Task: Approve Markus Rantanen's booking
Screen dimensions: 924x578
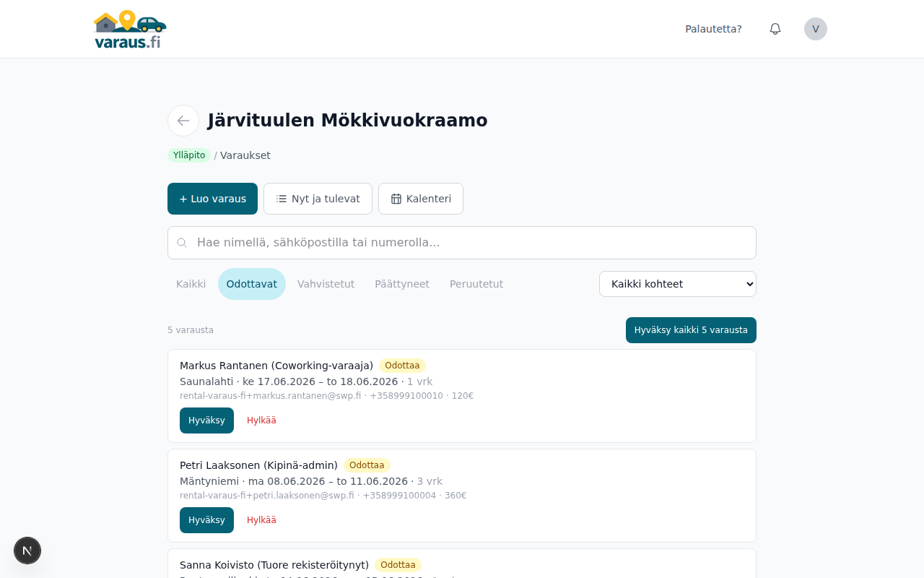Action: point(206,420)
